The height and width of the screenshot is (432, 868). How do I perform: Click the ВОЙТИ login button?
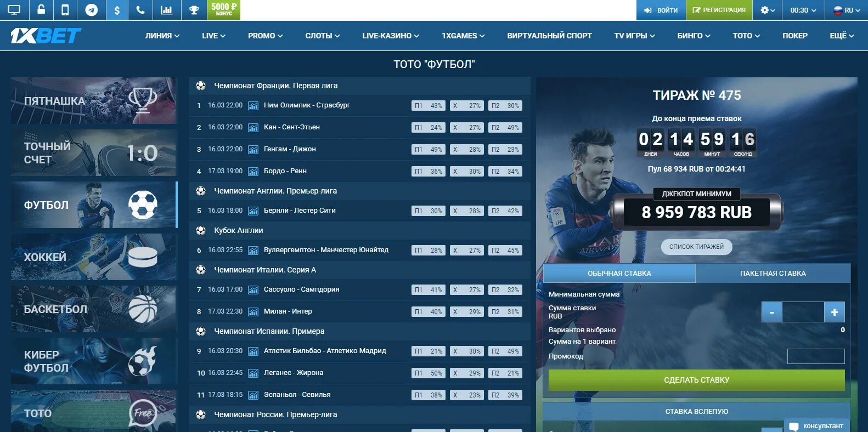tap(661, 10)
